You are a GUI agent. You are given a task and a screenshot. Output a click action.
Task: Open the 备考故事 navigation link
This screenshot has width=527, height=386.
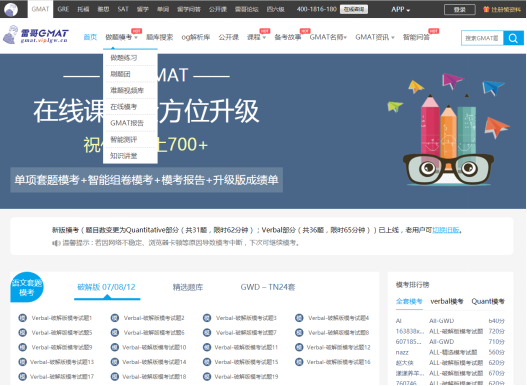288,37
